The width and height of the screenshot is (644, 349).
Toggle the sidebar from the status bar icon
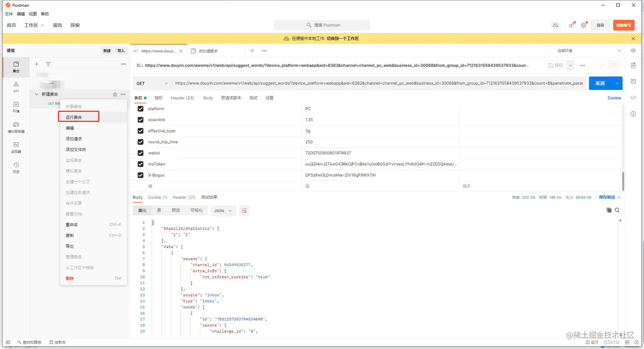pos(8,342)
